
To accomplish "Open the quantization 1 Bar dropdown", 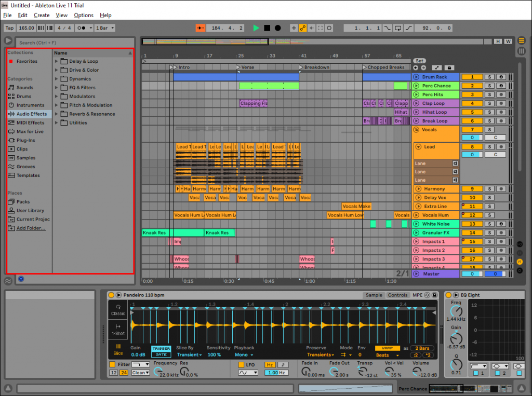I will [105, 28].
